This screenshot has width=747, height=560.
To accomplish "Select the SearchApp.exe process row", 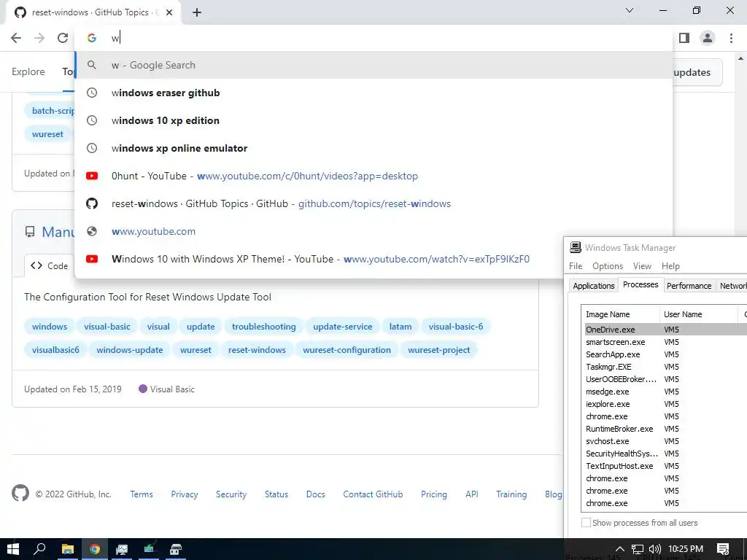I will [x=664, y=354].
